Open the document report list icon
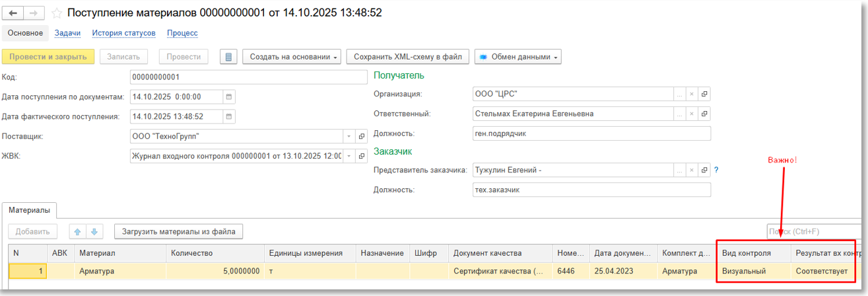 click(x=228, y=57)
